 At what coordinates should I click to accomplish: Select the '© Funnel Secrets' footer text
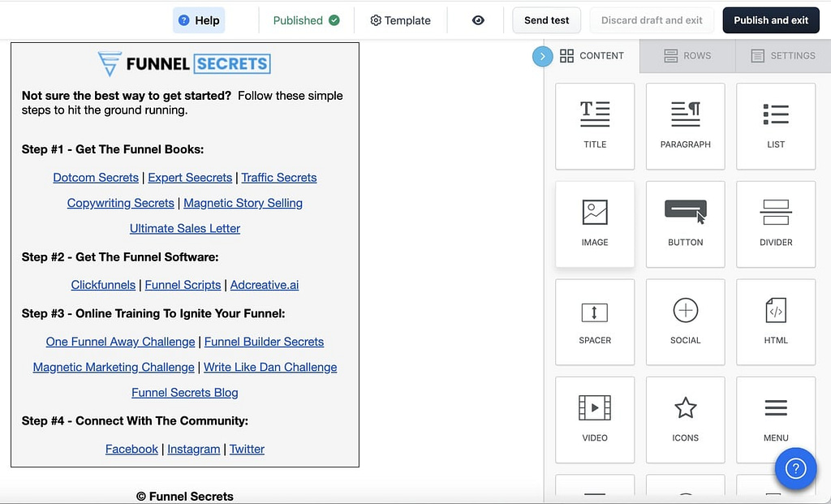pos(185,496)
